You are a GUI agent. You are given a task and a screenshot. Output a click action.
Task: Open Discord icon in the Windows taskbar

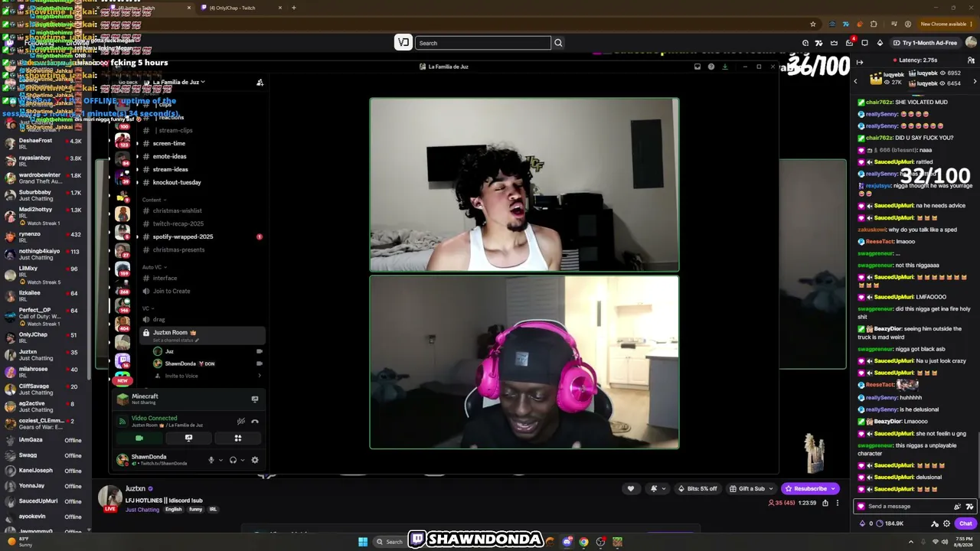[567, 542]
